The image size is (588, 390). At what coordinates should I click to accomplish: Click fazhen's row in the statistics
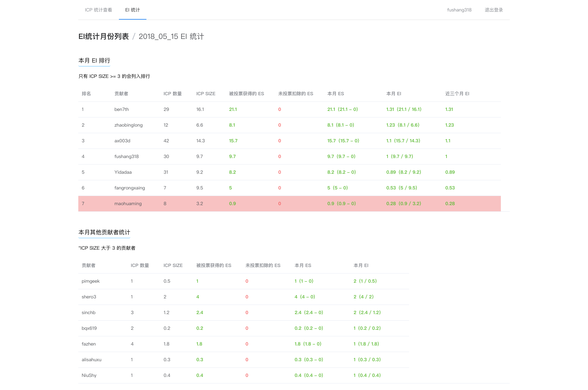coord(89,344)
